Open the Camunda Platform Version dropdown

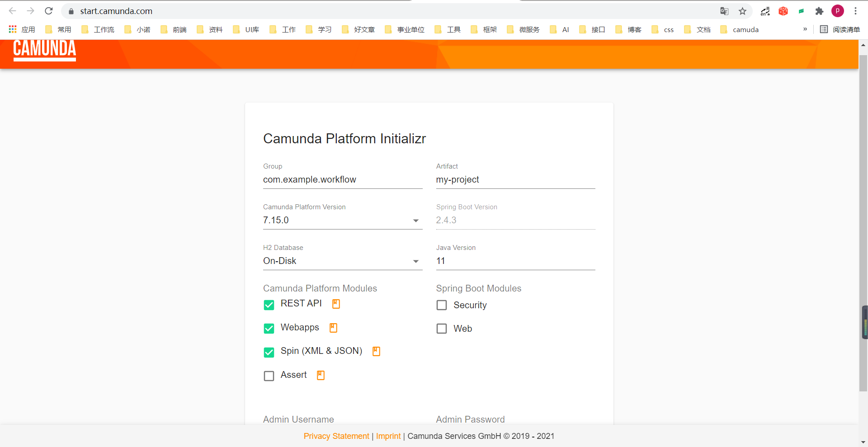click(415, 221)
